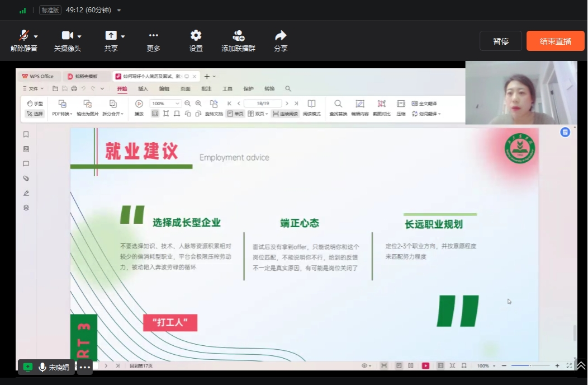This screenshot has width=588, height=385.
Task: Click the 添加联播群 icon
Action: (238, 36)
